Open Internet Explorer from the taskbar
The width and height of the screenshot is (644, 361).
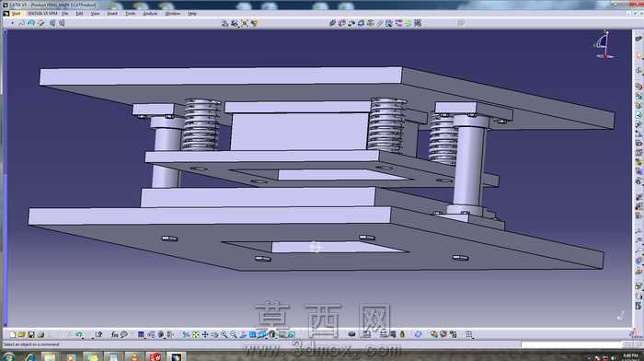coord(29,356)
